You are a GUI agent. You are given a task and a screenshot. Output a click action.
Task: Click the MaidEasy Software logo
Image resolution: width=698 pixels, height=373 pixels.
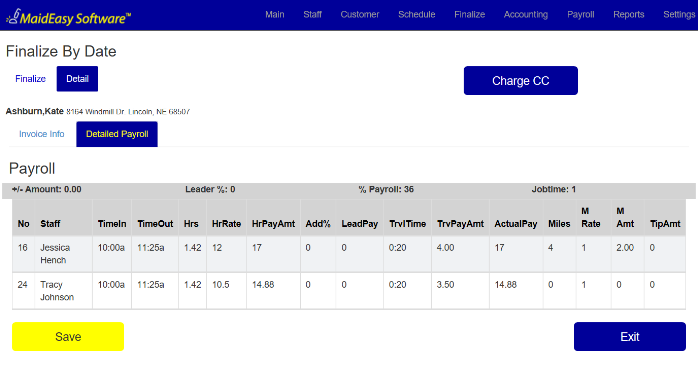click(x=69, y=17)
